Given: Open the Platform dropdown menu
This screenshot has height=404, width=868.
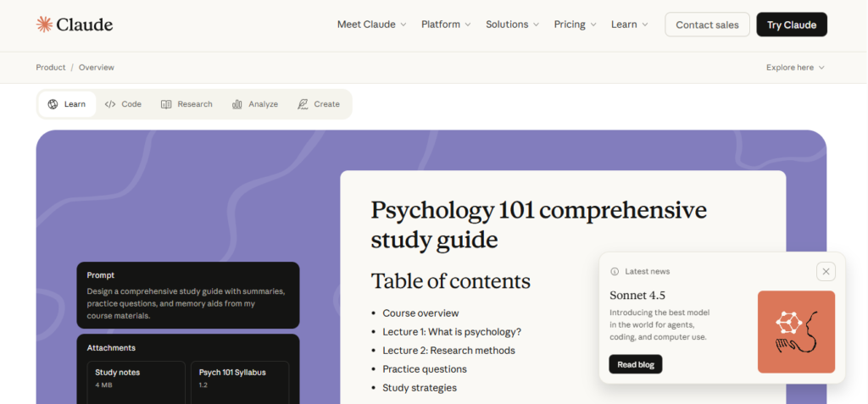Looking at the screenshot, I should (446, 25).
